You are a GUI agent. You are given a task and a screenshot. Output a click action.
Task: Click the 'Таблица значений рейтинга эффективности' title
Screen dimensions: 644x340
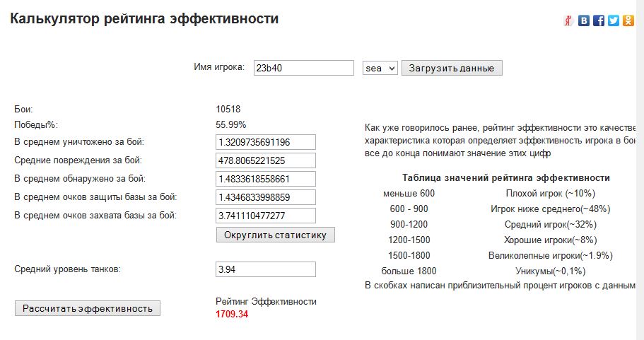tap(506, 178)
